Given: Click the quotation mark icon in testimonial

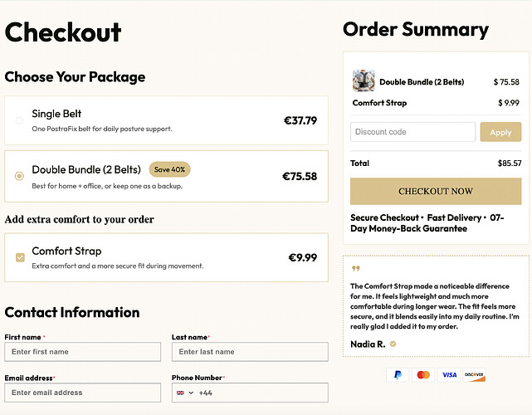Looking at the screenshot, I should pos(356,269).
